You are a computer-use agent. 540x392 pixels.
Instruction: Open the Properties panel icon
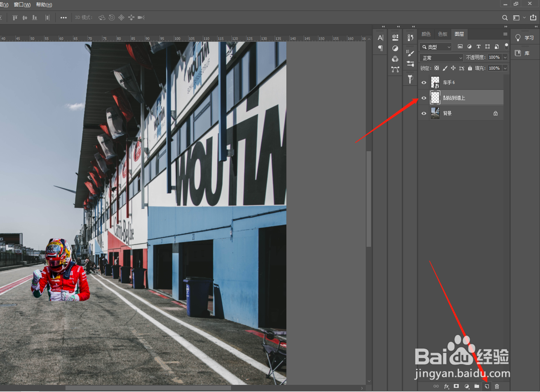coord(395,37)
